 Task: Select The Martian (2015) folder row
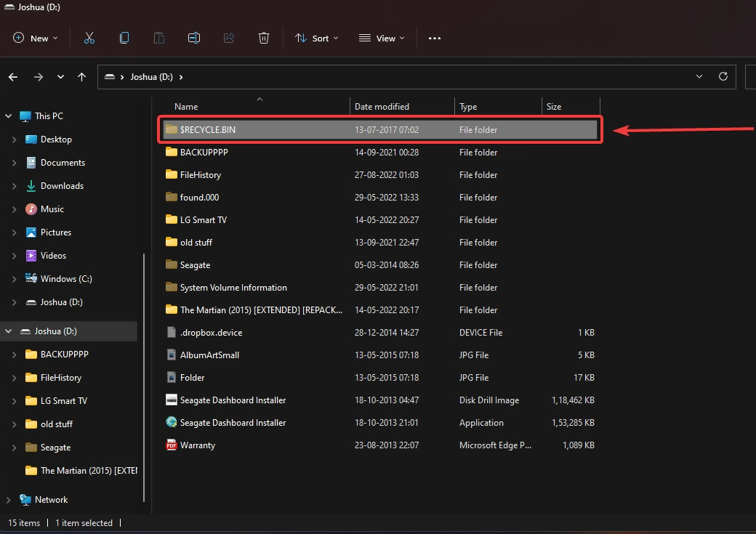tap(380, 310)
